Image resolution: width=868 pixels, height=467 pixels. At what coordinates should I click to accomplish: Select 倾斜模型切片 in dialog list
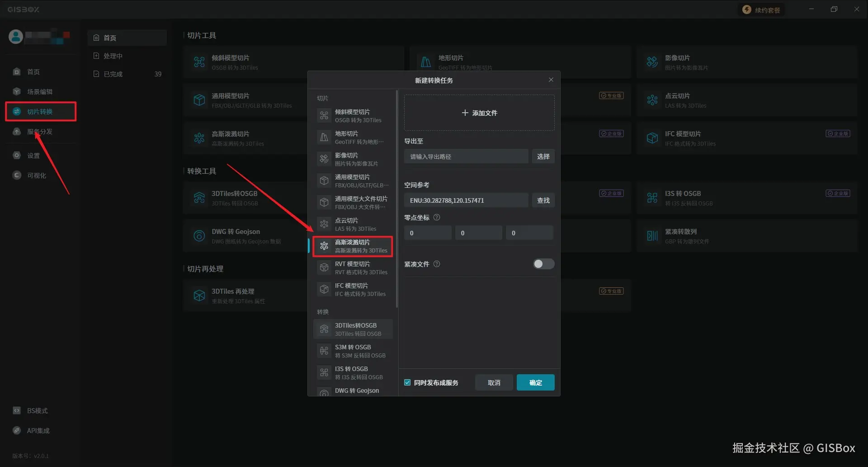coord(353,116)
